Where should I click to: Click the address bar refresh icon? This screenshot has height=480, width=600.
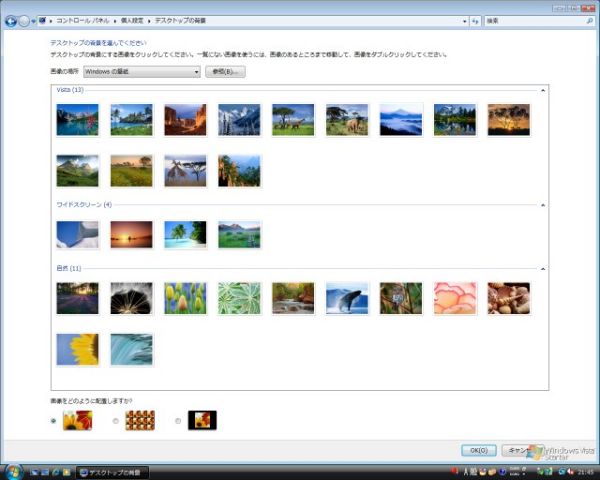(475, 20)
